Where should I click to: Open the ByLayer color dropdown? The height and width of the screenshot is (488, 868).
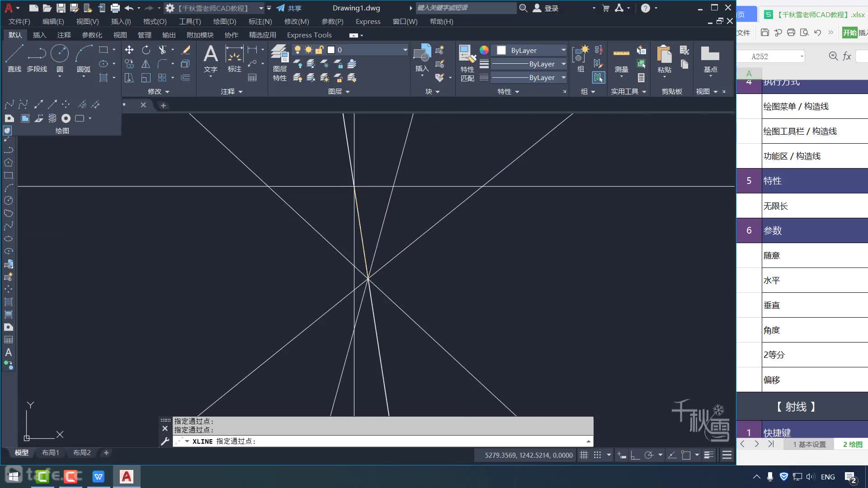pyautogui.click(x=563, y=50)
